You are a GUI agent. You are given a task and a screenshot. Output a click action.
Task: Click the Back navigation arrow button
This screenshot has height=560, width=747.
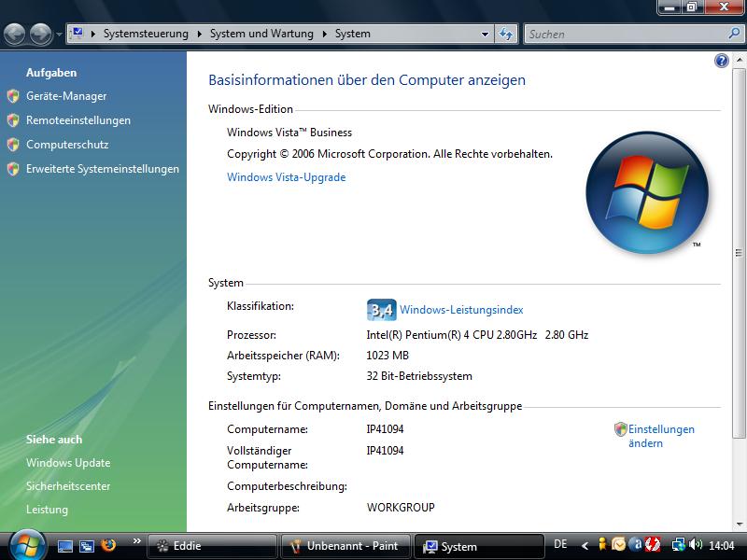click(x=15, y=35)
